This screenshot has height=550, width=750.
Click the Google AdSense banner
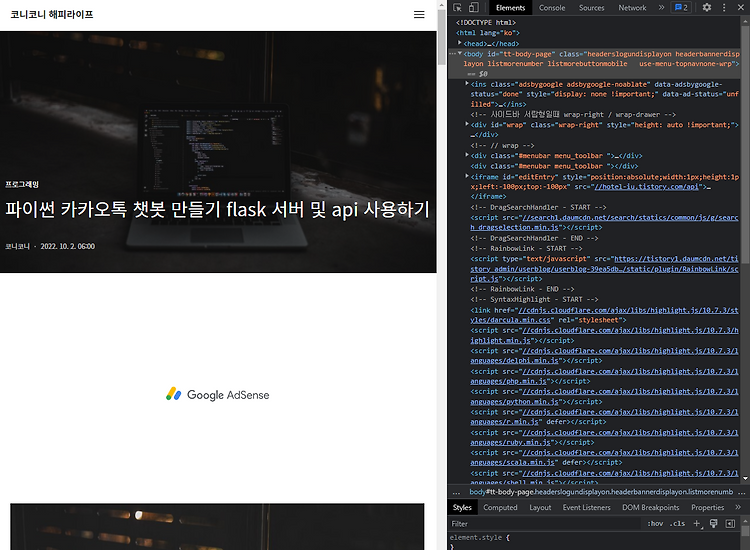218,395
